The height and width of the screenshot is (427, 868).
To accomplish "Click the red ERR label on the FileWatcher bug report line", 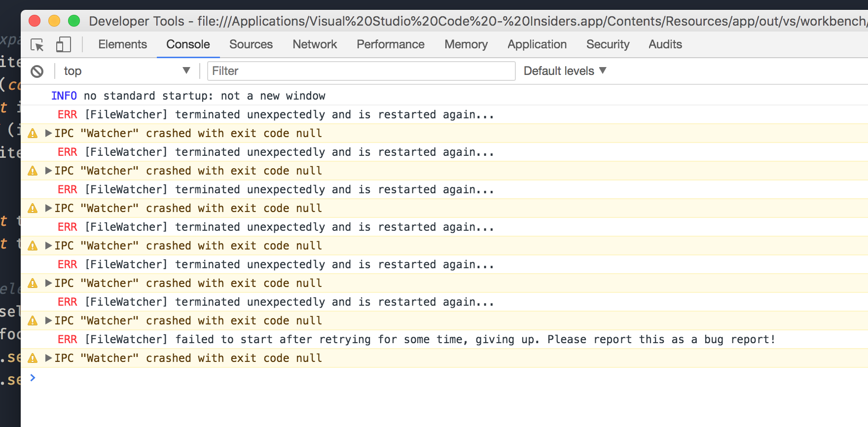I will pyautogui.click(x=67, y=339).
